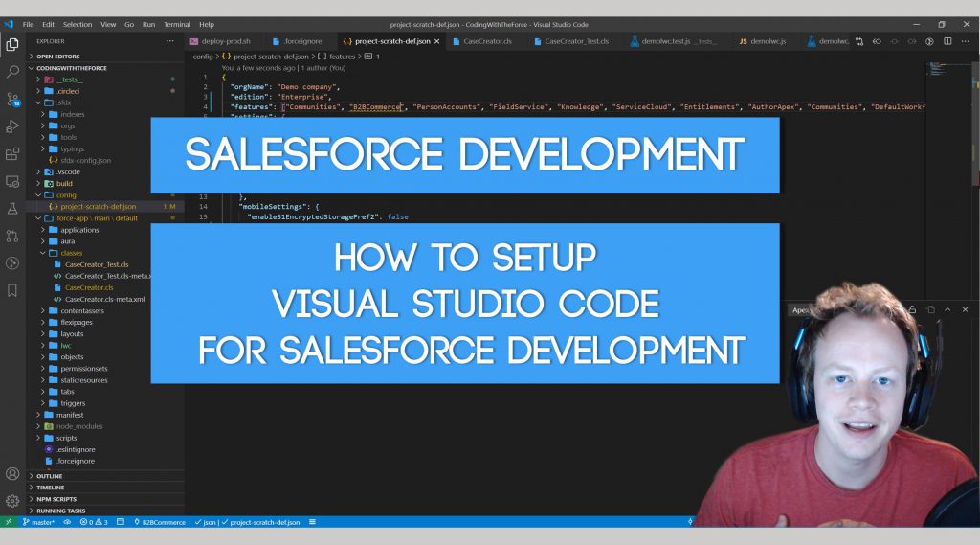Viewport: 980px width, 545px height.
Task: Open the Extensions view icon
Action: 11,154
